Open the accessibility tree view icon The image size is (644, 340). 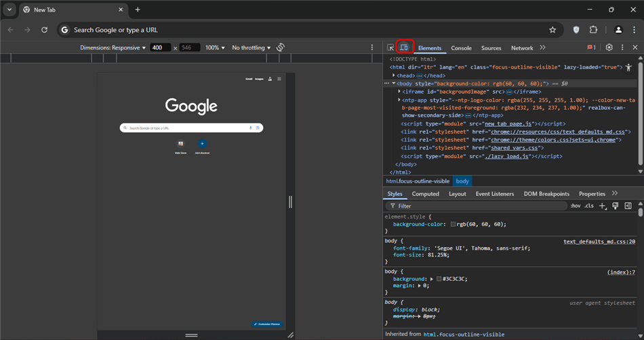pyautogui.click(x=628, y=67)
